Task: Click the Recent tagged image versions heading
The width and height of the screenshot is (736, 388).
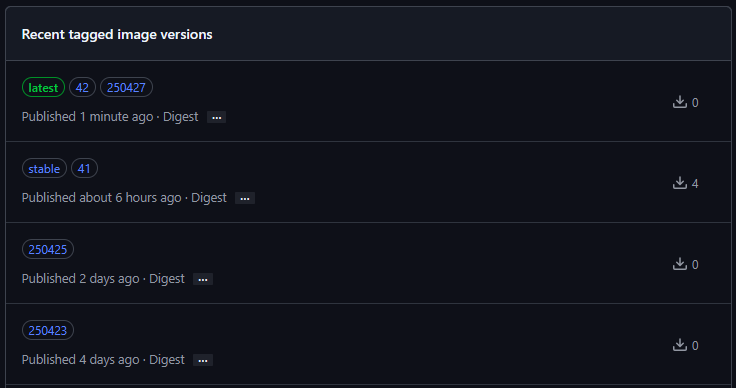Action: (117, 34)
